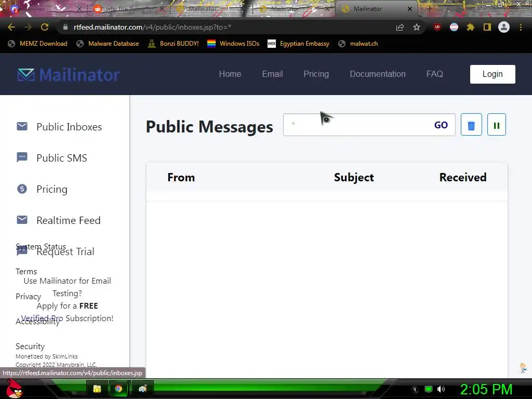This screenshot has width=532, height=399.
Task: Open the Paint taskbar icon
Action: [142, 389]
